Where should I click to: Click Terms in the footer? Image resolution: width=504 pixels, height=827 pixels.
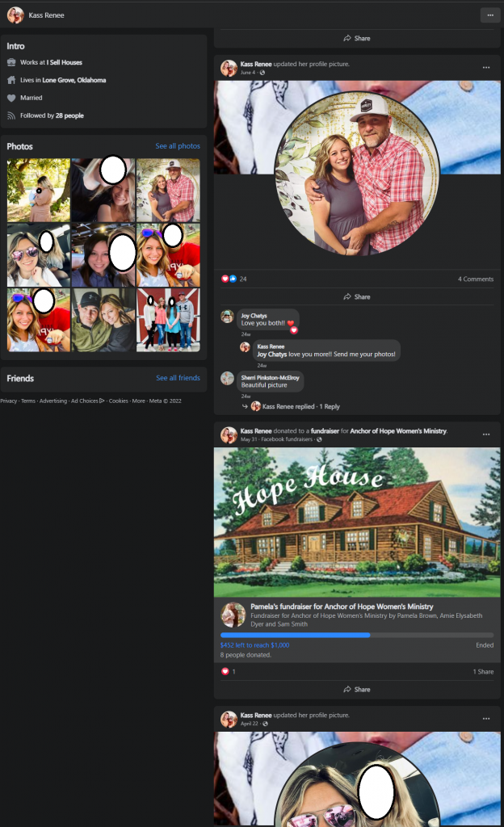coord(28,401)
